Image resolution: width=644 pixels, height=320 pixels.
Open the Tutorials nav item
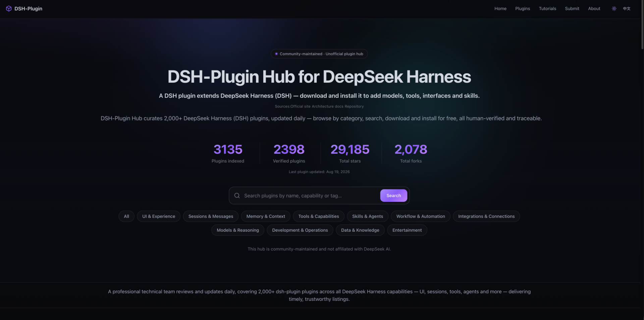tap(547, 9)
